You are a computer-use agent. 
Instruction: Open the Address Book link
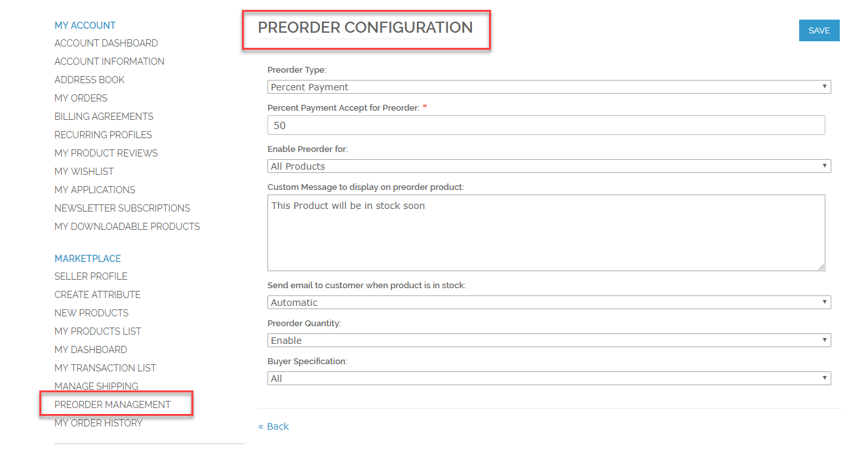pyautogui.click(x=89, y=80)
